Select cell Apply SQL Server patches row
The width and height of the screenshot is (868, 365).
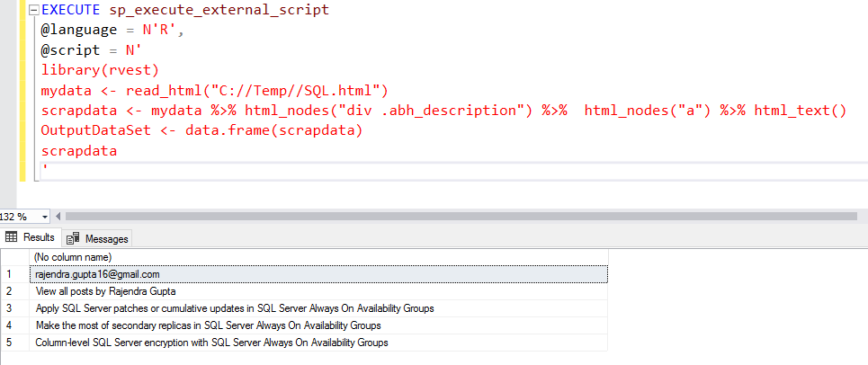(x=318, y=308)
